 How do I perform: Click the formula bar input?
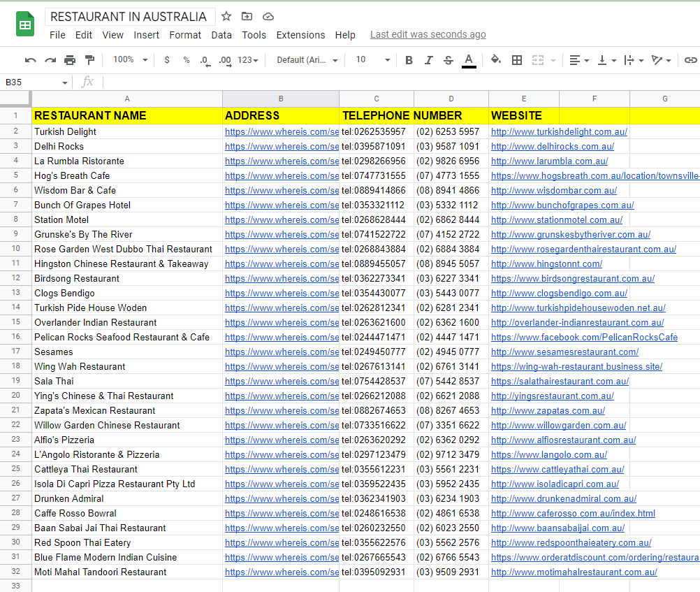401,82
